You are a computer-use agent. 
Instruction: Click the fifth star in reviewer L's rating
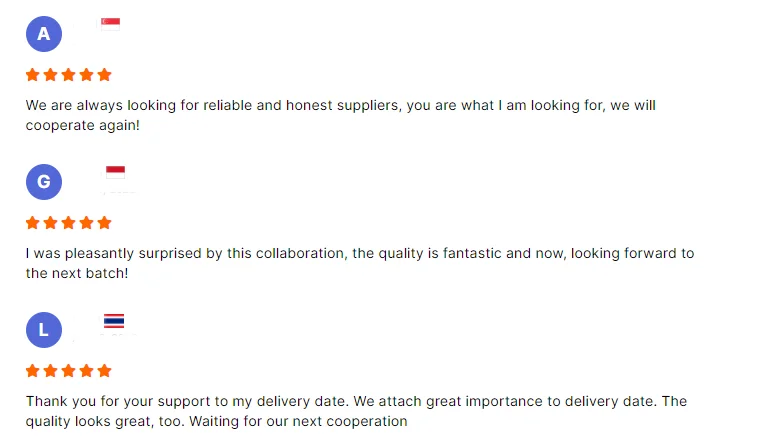[x=105, y=371]
